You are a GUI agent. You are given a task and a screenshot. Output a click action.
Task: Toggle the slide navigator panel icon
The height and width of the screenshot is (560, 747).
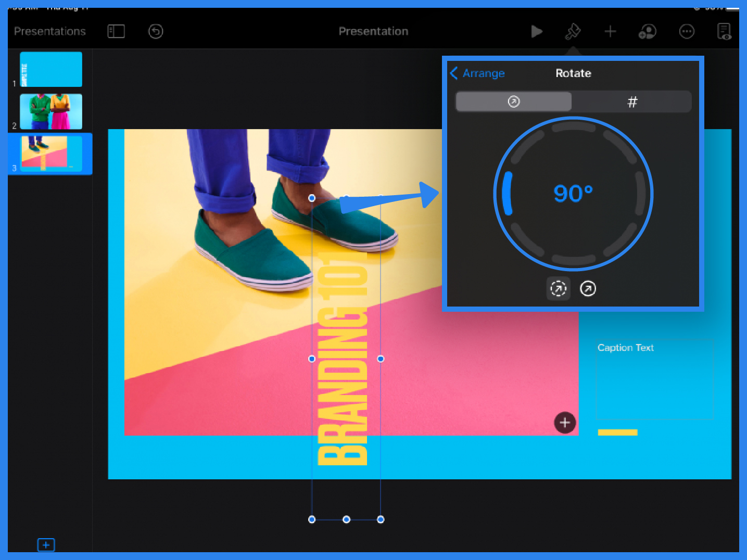(116, 31)
